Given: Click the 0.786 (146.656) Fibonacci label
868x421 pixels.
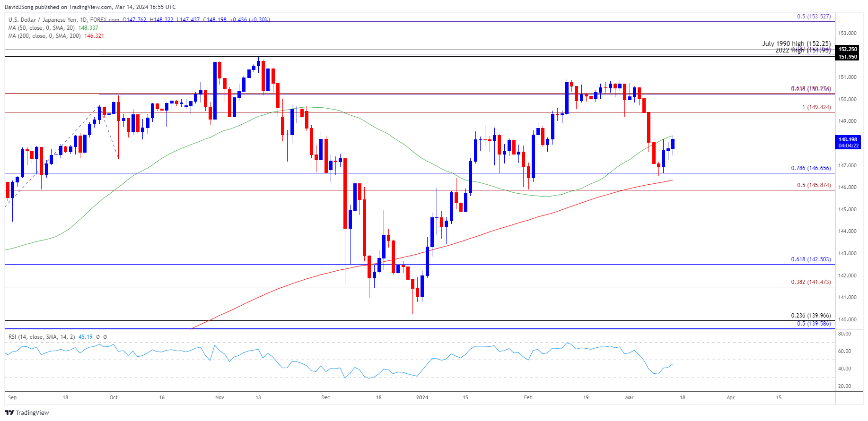Looking at the screenshot, I should [x=811, y=168].
